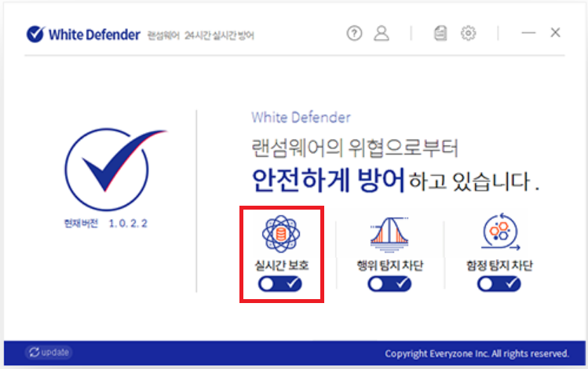Screen dimensions: 588x369
Task: Click the small White Defender title logo
Action: click(83, 35)
